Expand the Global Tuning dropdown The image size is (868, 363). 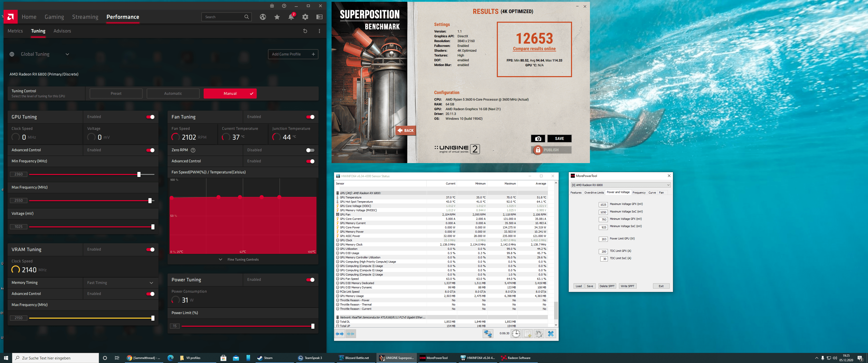(x=67, y=54)
